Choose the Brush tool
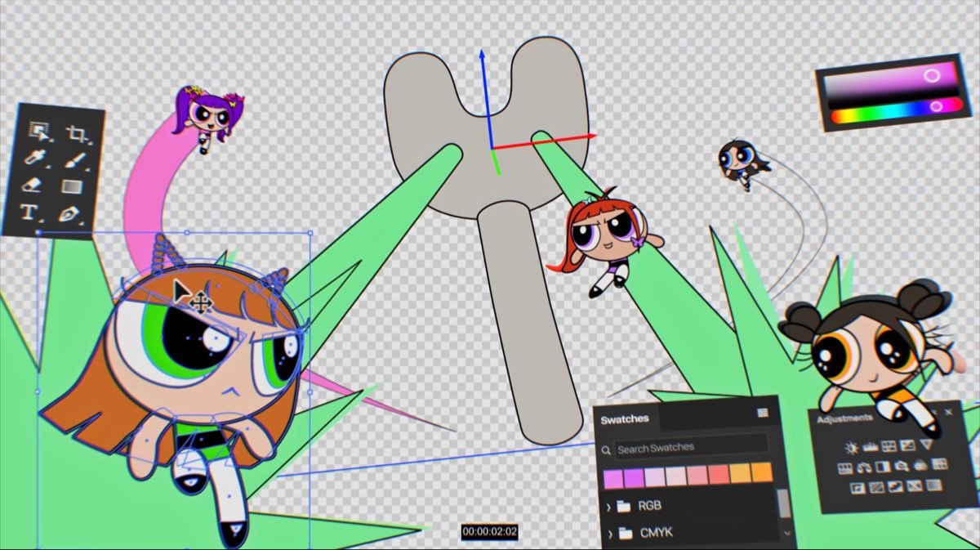Image resolution: width=980 pixels, height=550 pixels. (75, 160)
